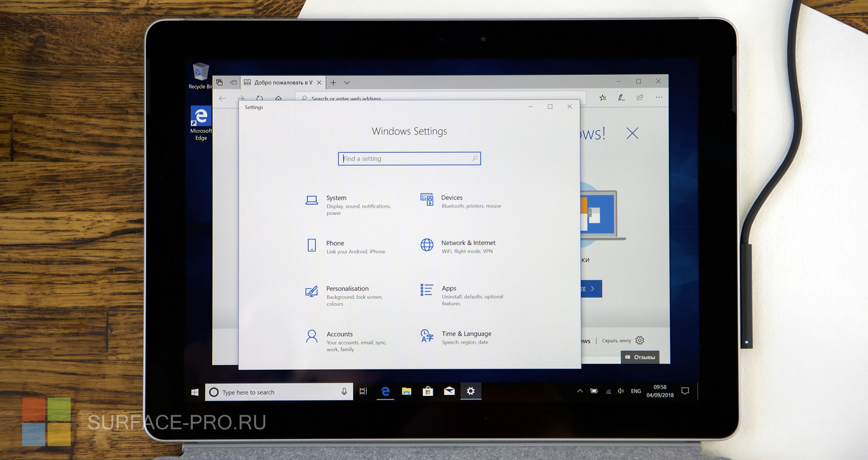Click Edge refresh button
Viewport: 868px width, 460px height.
click(x=260, y=98)
